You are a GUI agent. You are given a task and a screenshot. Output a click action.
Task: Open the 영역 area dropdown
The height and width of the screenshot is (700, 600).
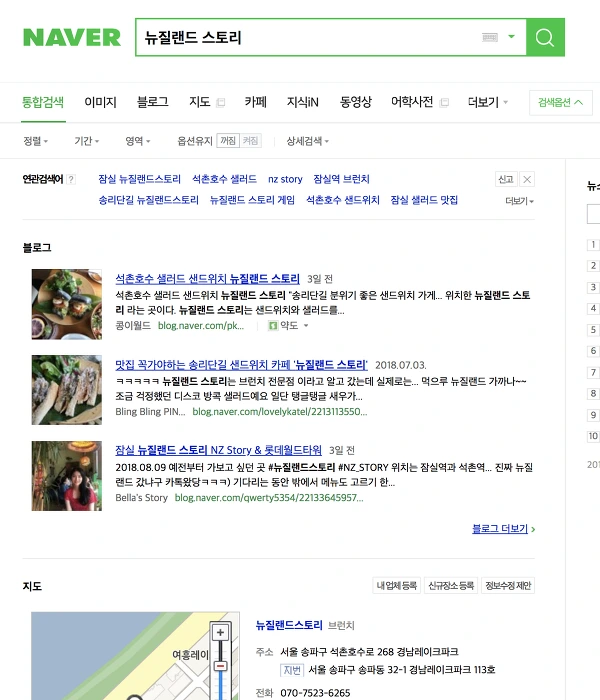[x=138, y=141]
